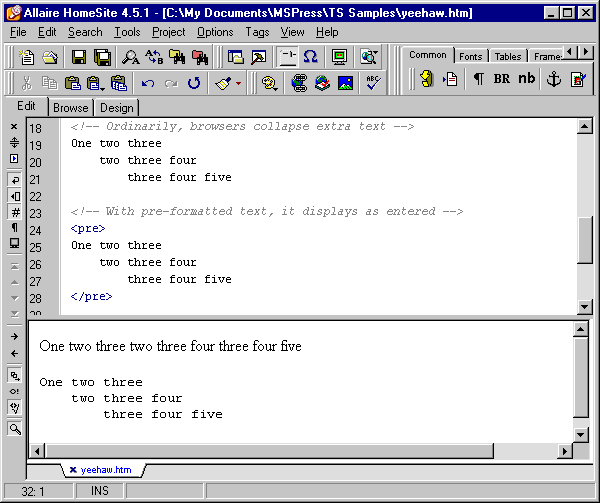Click the editor vertical scrollbar thumb
This screenshot has height=503, width=600.
tap(586, 241)
